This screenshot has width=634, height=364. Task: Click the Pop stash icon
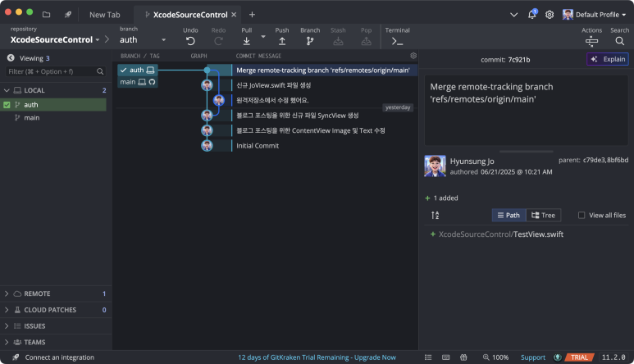tap(366, 41)
